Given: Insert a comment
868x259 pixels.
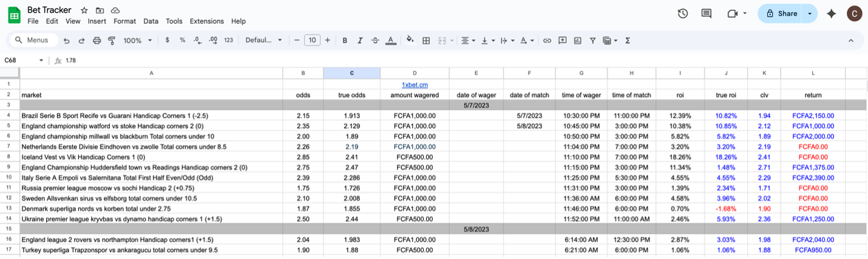Looking at the screenshot, I should (x=562, y=41).
